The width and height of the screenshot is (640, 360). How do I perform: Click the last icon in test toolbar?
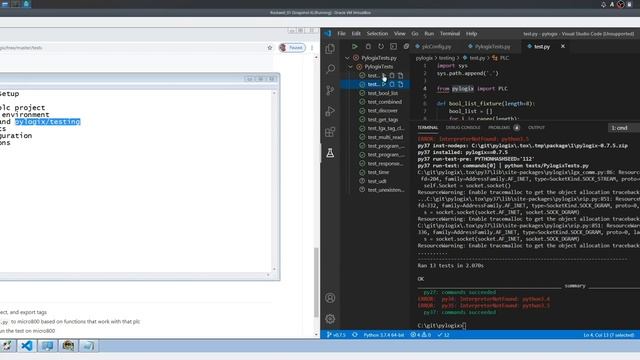click(406, 47)
